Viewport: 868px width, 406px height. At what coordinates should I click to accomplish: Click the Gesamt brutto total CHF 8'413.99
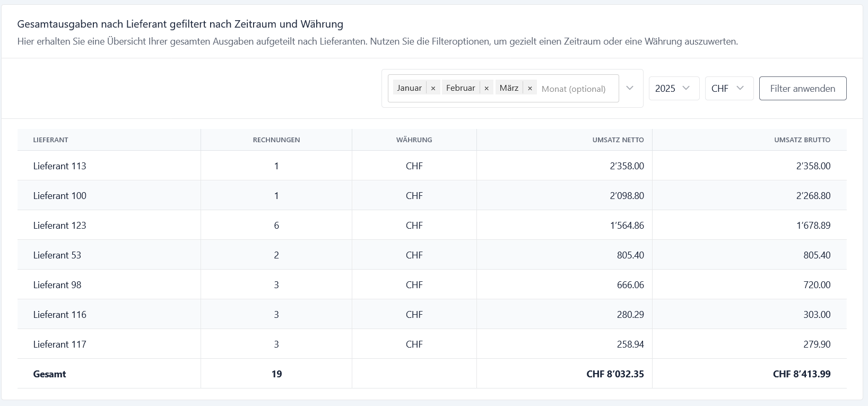click(801, 374)
